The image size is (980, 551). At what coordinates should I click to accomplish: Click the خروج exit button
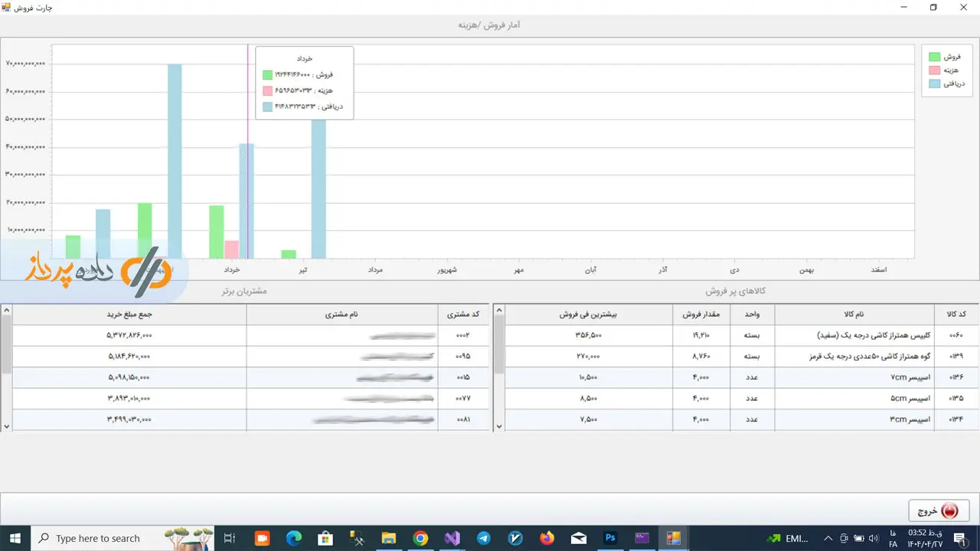click(x=939, y=511)
